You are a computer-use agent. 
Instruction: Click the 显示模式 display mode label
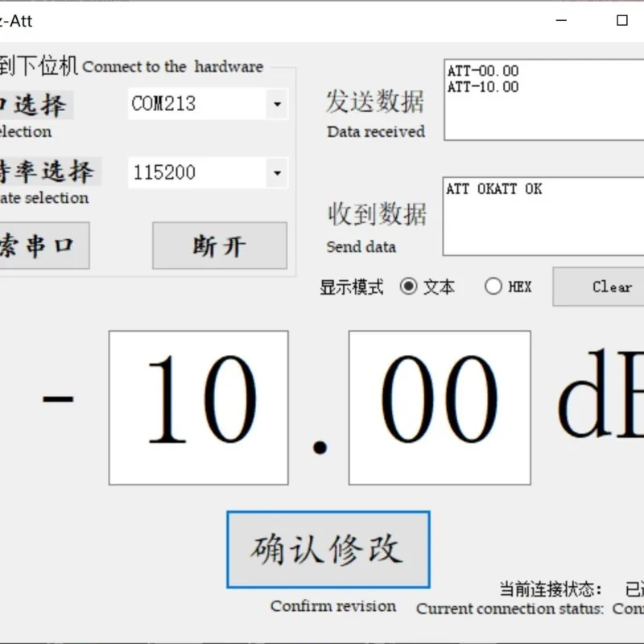tap(352, 287)
